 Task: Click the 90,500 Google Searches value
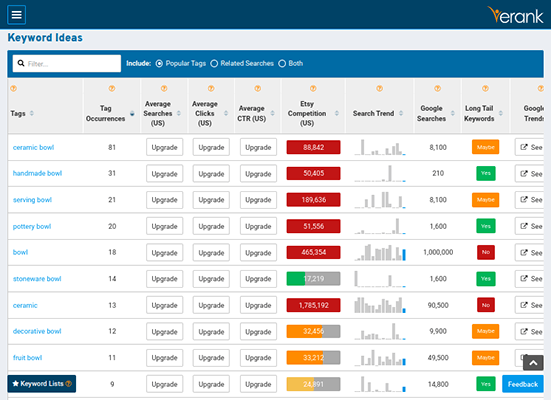tap(438, 305)
